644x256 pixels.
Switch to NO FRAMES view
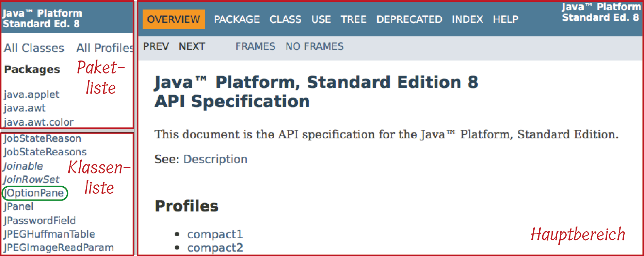pyautogui.click(x=315, y=46)
